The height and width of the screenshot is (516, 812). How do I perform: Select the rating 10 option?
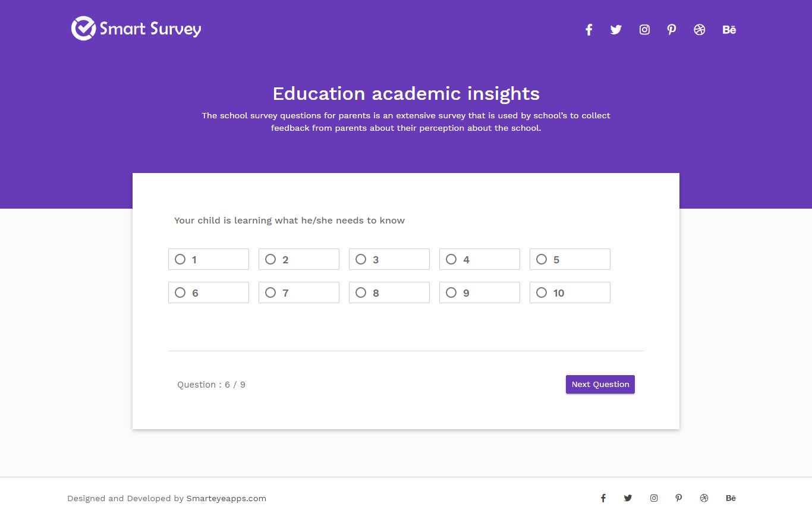tap(570, 292)
